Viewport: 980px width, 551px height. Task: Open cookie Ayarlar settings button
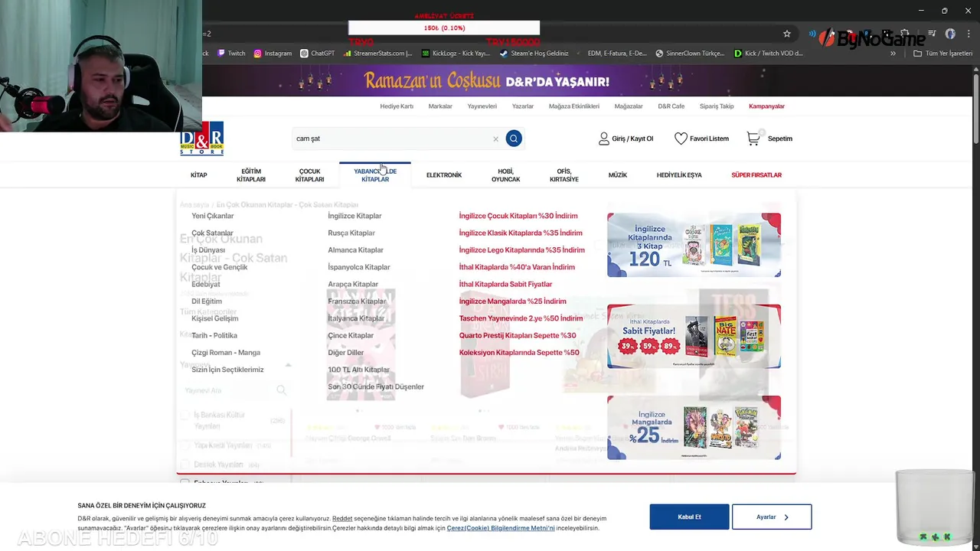pos(772,517)
